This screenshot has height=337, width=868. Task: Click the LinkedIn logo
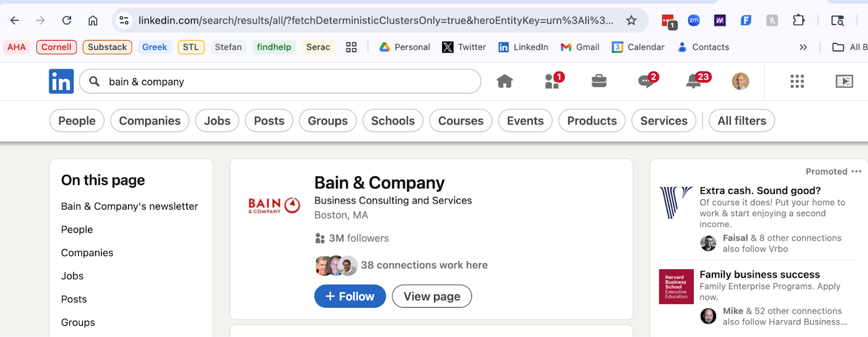click(61, 81)
